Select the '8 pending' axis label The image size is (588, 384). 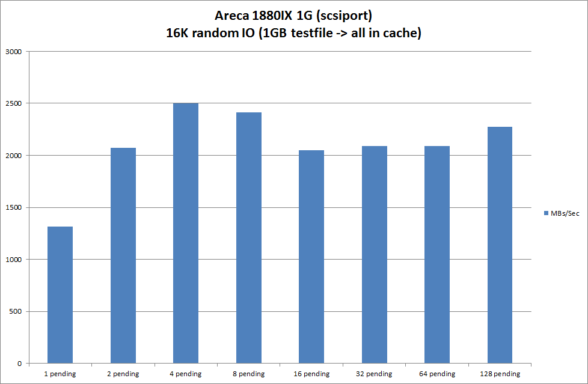click(x=249, y=374)
